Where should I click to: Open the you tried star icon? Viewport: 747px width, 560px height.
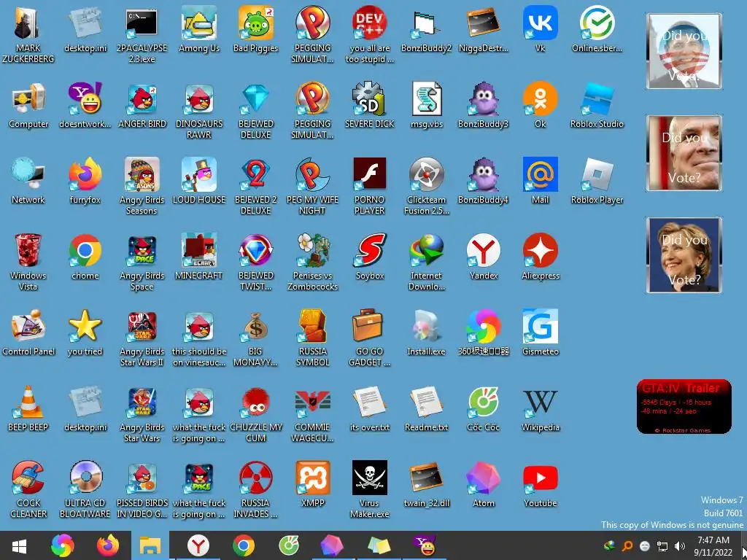(x=85, y=332)
